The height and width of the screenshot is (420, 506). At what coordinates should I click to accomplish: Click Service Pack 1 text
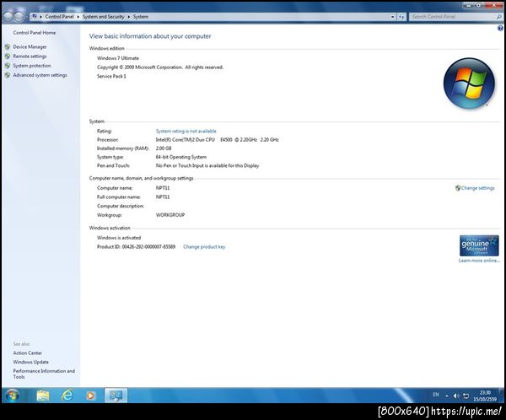[111, 76]
